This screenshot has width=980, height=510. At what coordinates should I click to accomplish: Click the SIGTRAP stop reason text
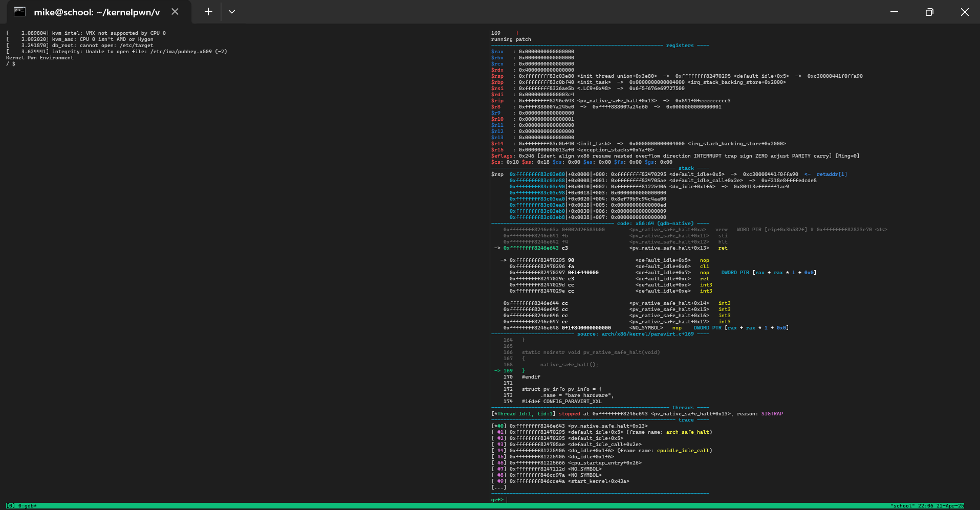pos(772,414)
